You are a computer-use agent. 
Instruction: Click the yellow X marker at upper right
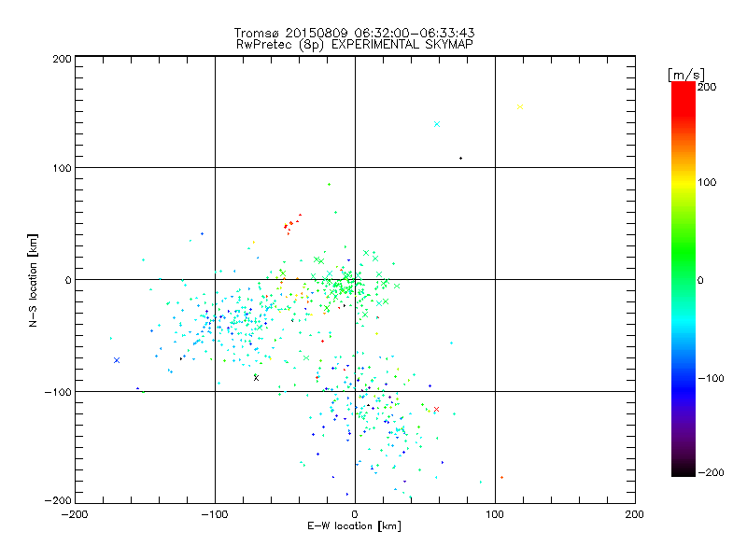point(520,106)
